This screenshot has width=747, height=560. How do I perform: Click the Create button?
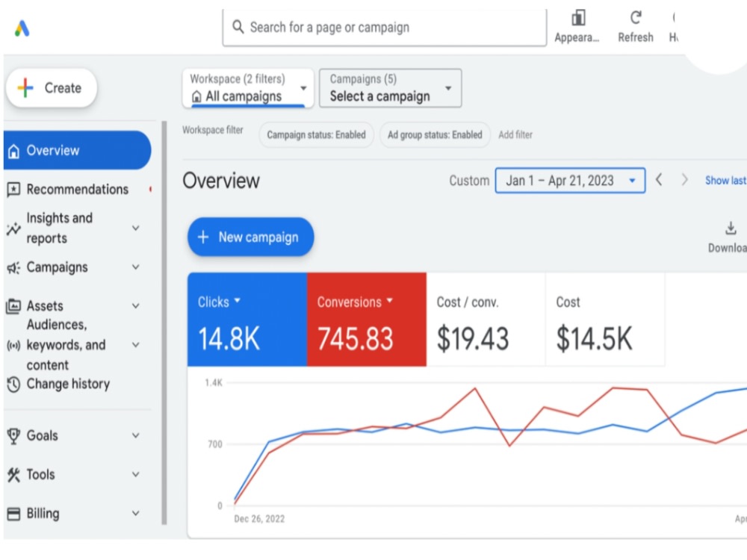pos(52,88)
